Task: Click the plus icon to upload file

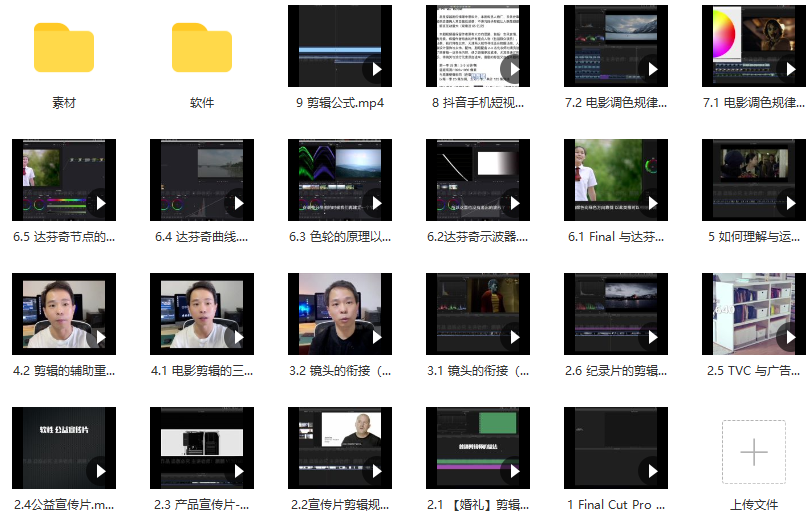Action: [x=753, y=452]
